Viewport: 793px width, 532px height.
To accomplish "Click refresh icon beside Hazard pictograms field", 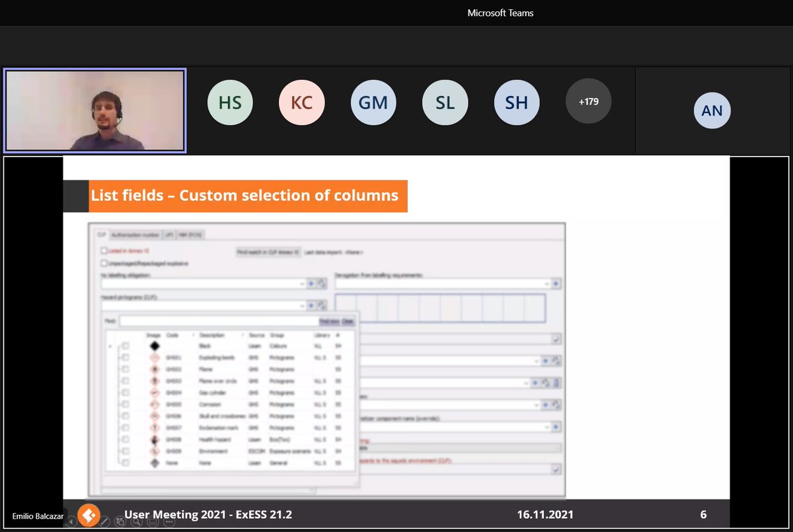I will click(321, 307).
